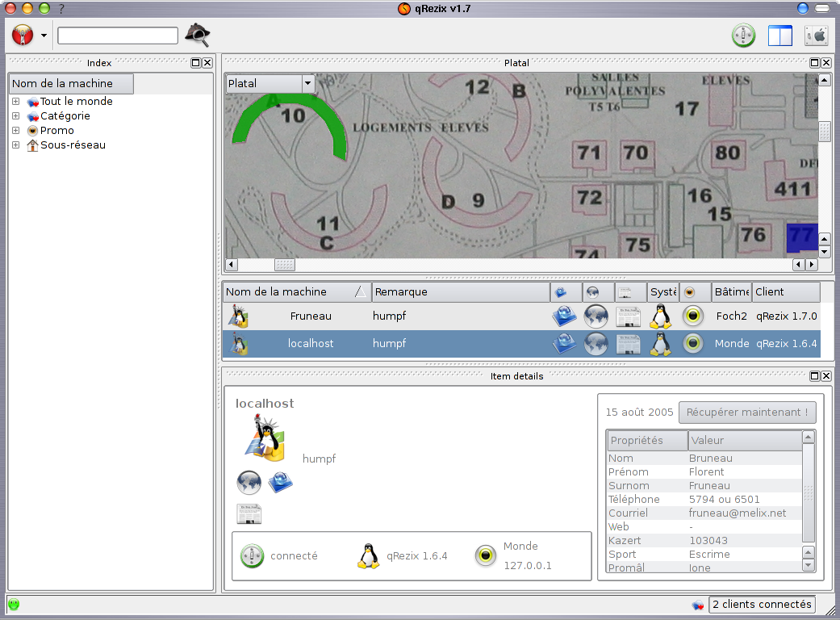This screenshot has height=620, width=840.
Task: Click the vertical scrollbar handle of the map
Action: tap(825, 132)
